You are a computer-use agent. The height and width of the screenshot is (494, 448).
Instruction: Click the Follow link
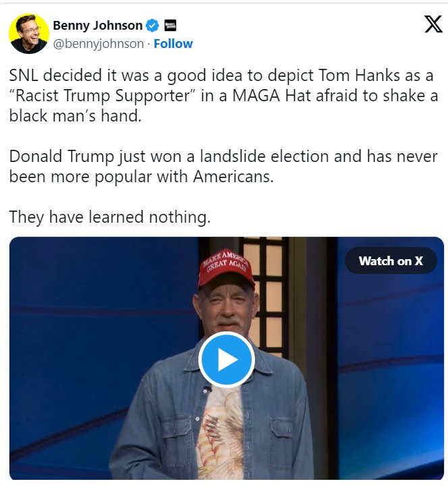pos(173,44)
